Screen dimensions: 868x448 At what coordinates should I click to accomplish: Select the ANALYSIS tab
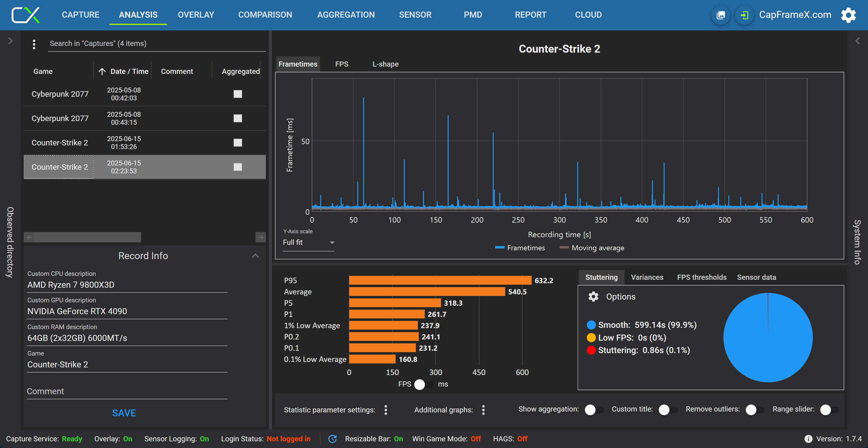click(138, 15)
